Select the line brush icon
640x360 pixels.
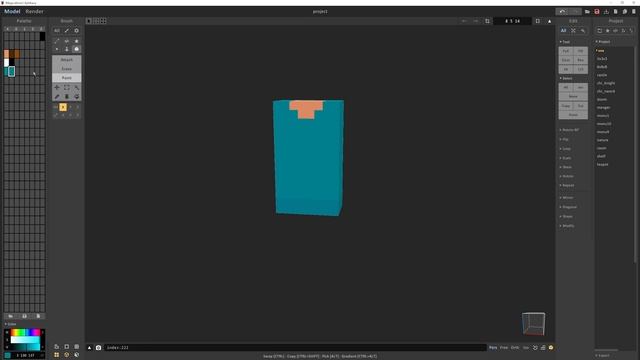(57, 41)
